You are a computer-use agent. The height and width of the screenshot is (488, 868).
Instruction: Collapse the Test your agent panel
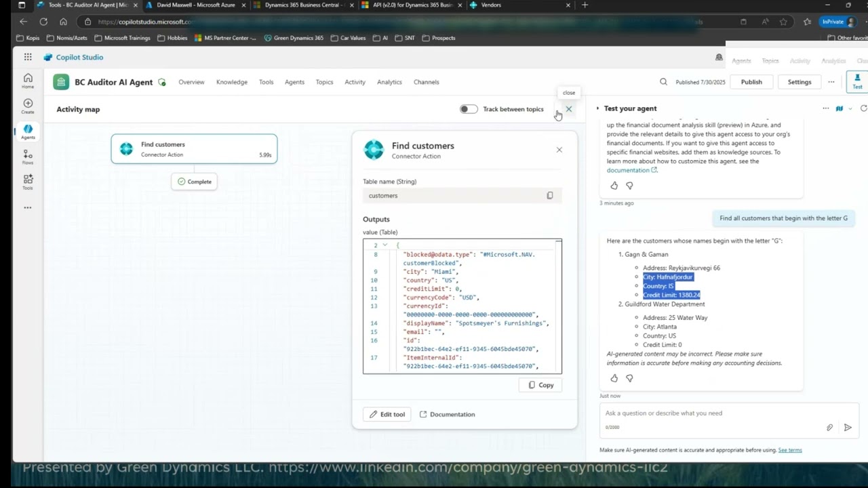pos(598,108)
